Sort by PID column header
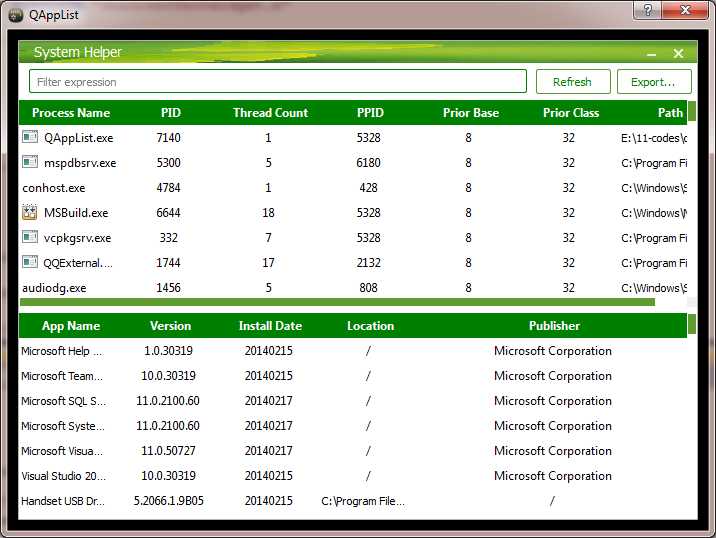Viewport: 716px width, 538px height. point(171,113)
